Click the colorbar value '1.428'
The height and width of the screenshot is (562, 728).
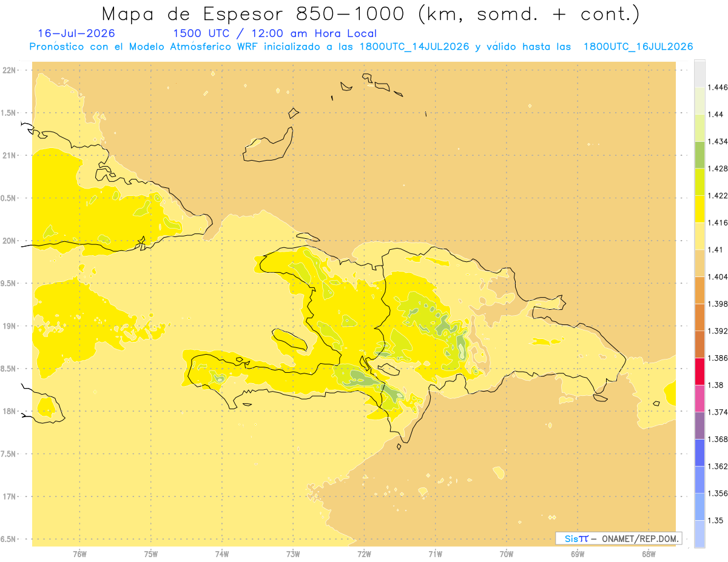tap(717, 169)
